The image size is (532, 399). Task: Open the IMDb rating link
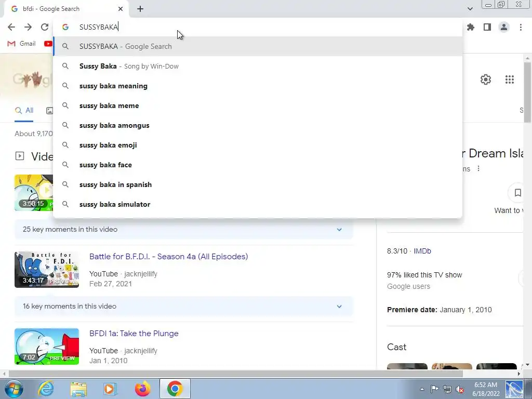click(422, 251)
